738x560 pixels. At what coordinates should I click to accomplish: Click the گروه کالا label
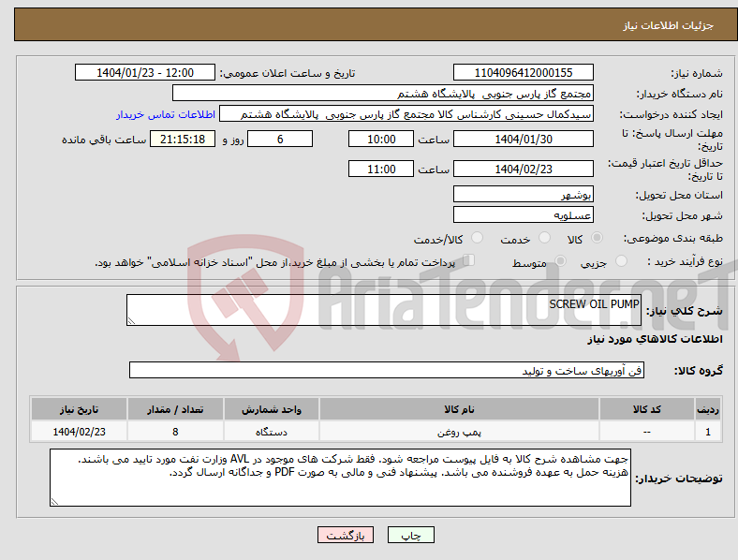[x=699, y=370]
